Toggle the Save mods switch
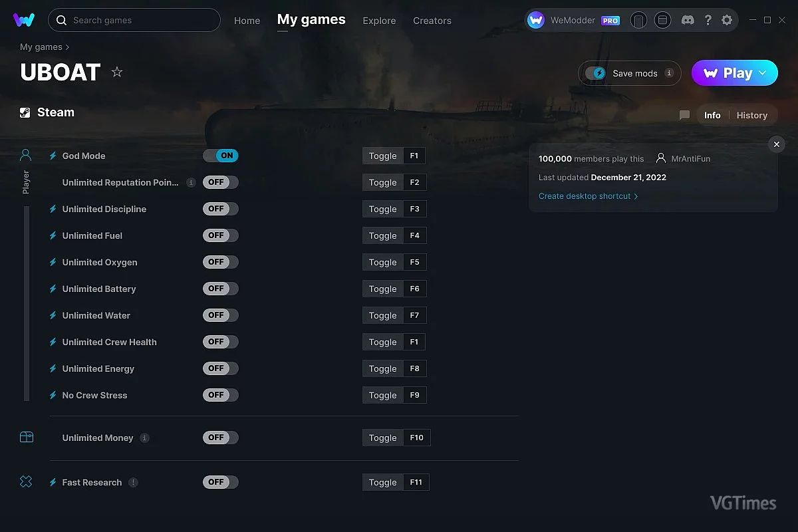The width and height of the screenshot is (798, 532). pyautogui.click(x=595, y=73)
